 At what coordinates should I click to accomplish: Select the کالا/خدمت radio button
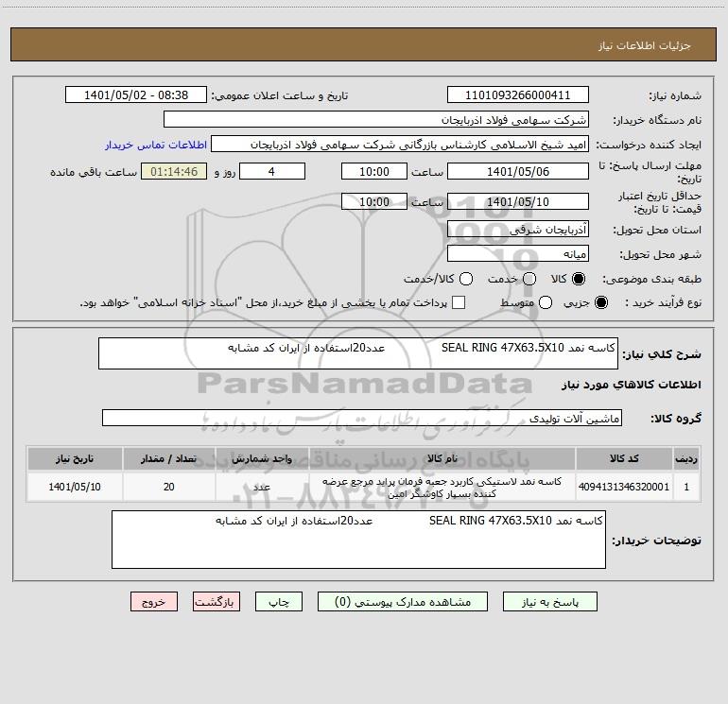466,279
